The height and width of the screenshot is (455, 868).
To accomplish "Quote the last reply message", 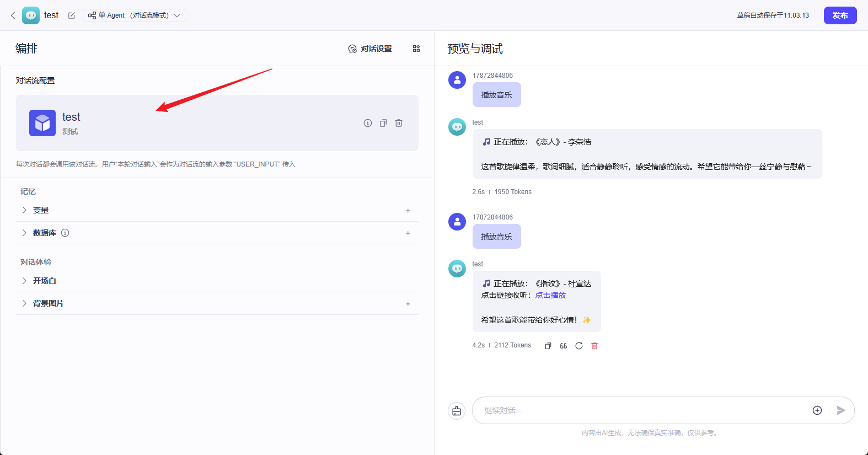I will (564, 346).
